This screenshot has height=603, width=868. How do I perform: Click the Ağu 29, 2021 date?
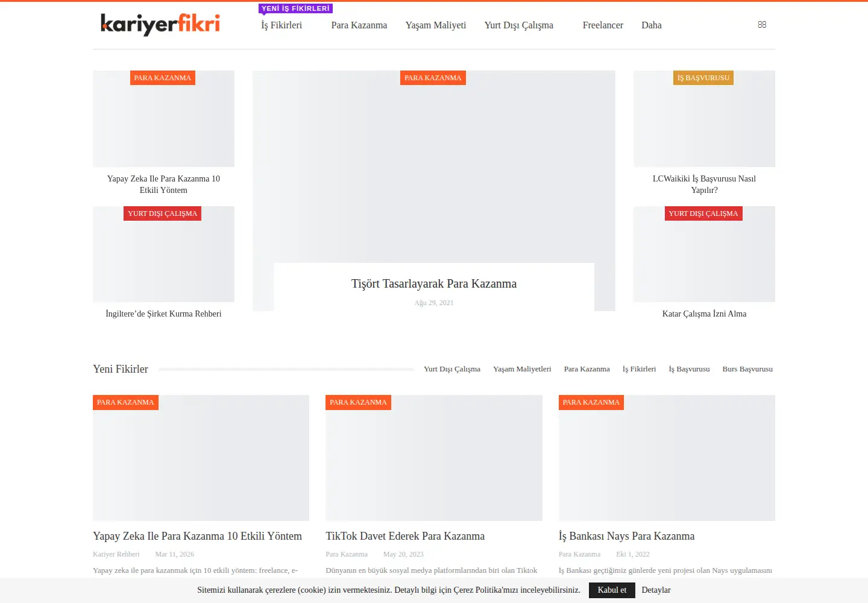pos(434,303)
